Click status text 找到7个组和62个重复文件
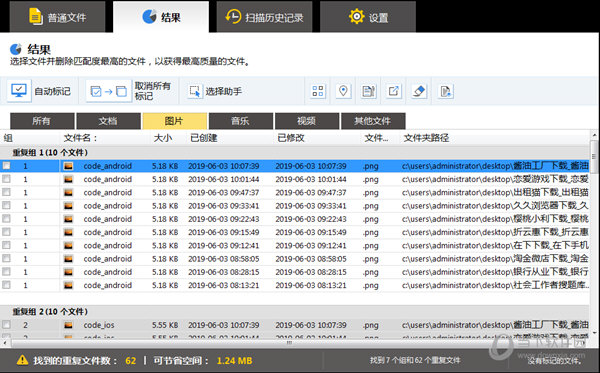The height and width of the screenshot is (373, 600). point(415,360)
